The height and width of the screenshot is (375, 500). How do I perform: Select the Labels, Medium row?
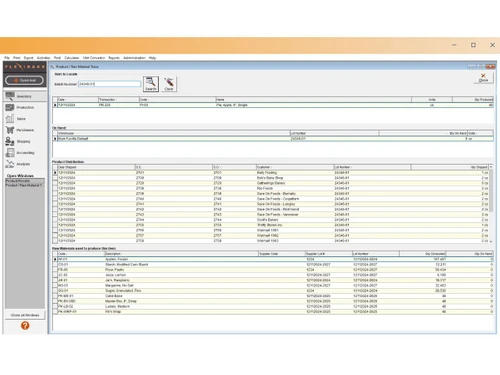coord(273,306)
